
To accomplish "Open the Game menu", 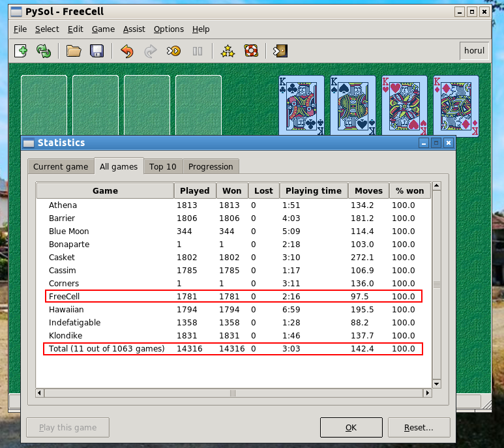I will (x=103, y=29).
